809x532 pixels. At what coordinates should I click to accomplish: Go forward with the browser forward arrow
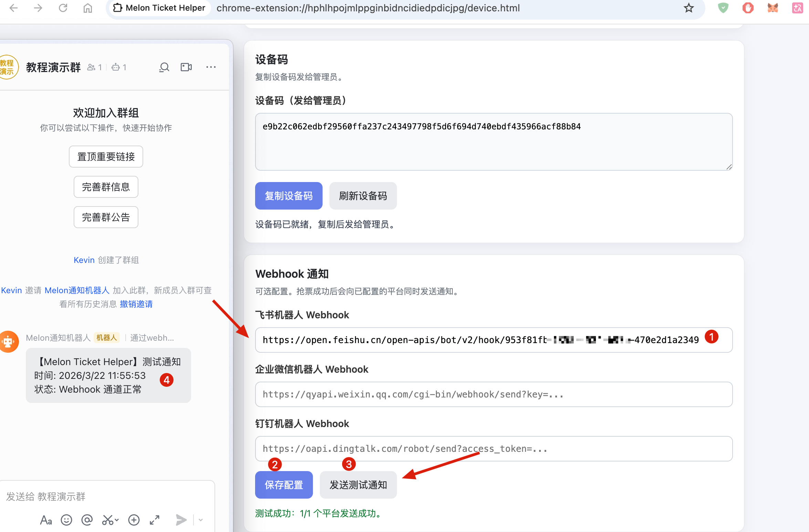[38, 8]
